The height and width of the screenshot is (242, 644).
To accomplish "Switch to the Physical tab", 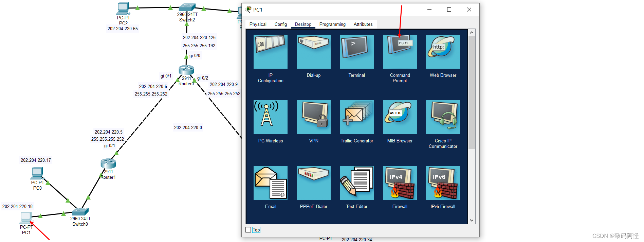I will coord(258,24).
